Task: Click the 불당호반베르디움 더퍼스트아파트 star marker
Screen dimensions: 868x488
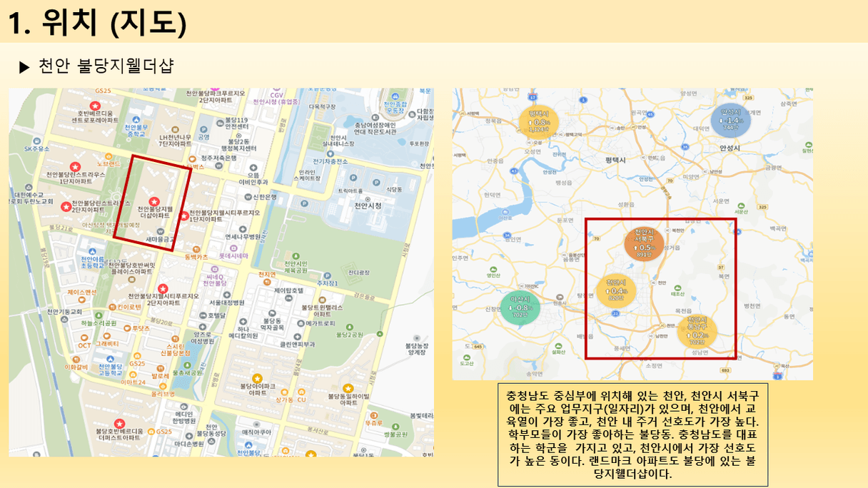Action: pyautogui.click(x=120, y=424)
